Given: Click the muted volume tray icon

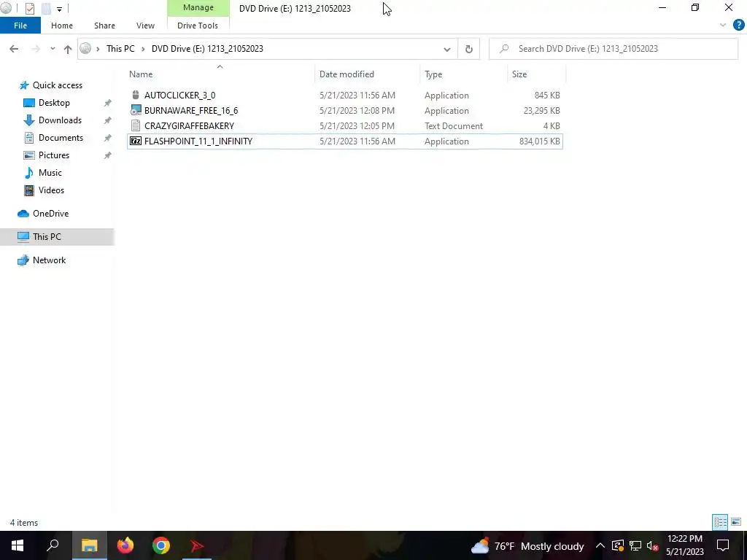Looking at the screenshot, I should (x=652, y=545).
